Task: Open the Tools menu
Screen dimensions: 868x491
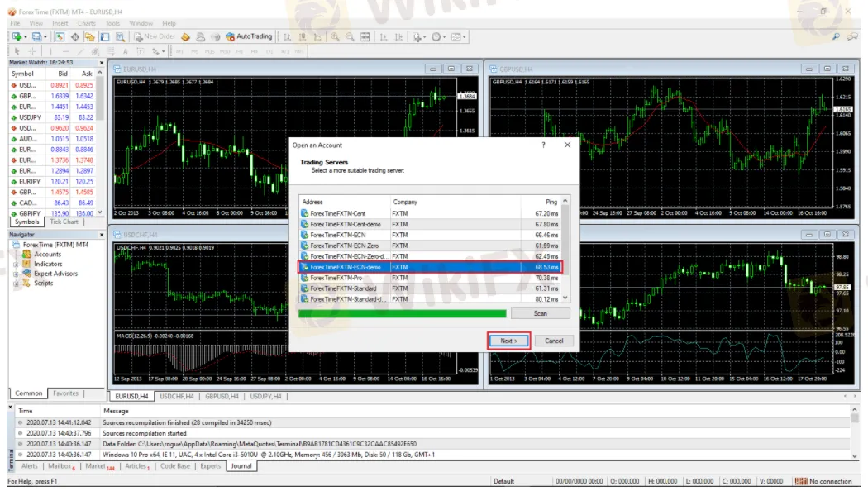Action: pos(112,23)
